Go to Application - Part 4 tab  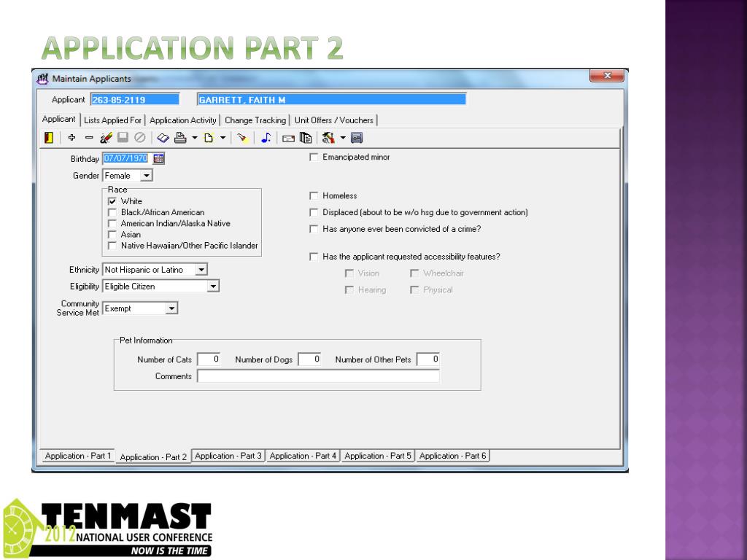coord(303,456)
